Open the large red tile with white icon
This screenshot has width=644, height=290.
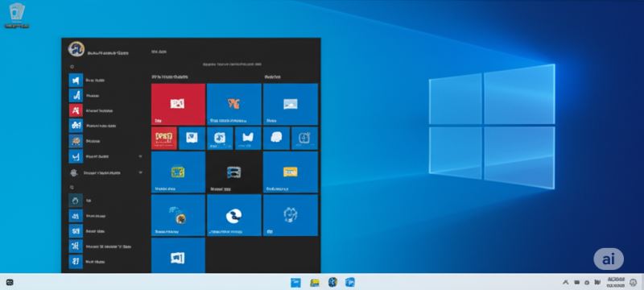[x=178, y=105]
